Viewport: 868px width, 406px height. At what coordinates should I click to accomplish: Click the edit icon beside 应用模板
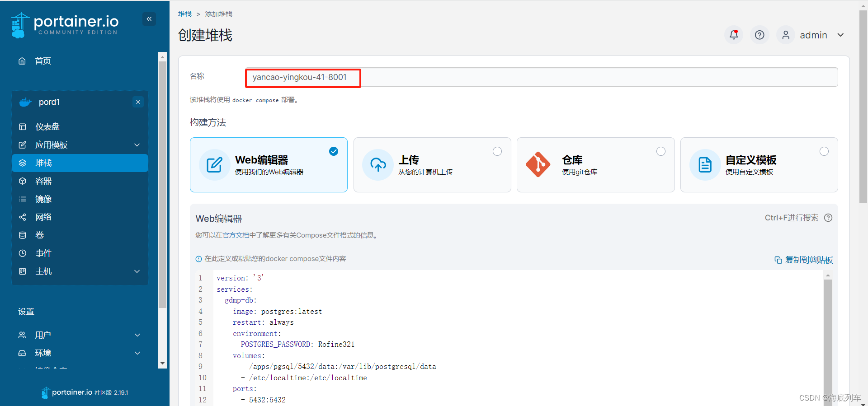pyautogui.click(x=22, y=145)
